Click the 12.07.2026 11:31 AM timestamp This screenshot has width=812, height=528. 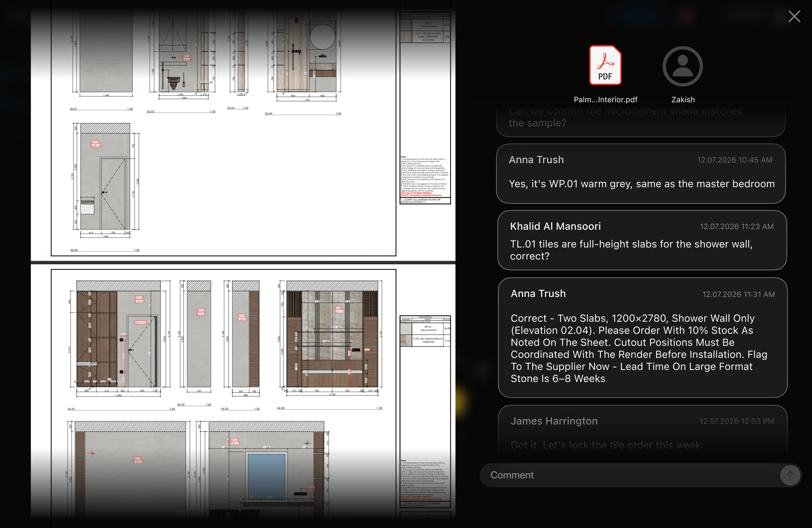pyautogui.click(x=739, y=294)
